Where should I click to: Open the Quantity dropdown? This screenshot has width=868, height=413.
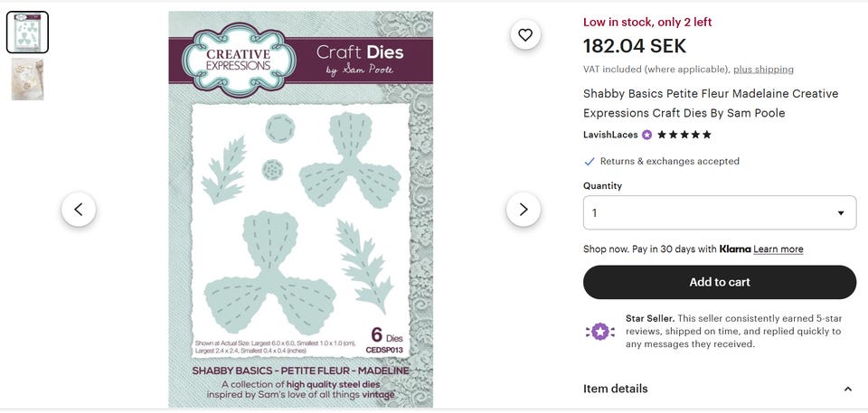click(x=719, y=213)
